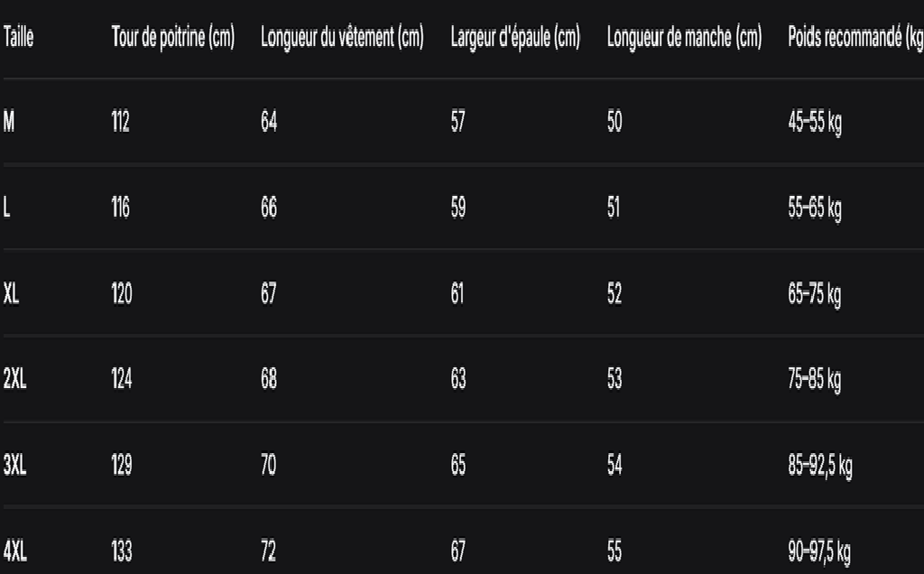Select the Tour de poitrine header
The width and height of the screenshot is (924, 574).
pyautogui.click(x=172, y=38)
